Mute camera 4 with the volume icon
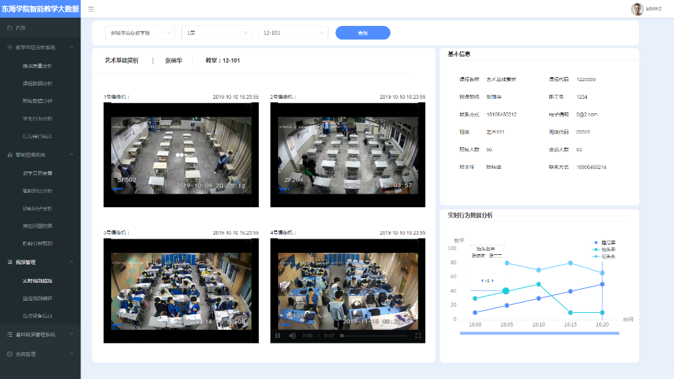The width and height of the screenshot is (674, 379). tap(292, 336)
